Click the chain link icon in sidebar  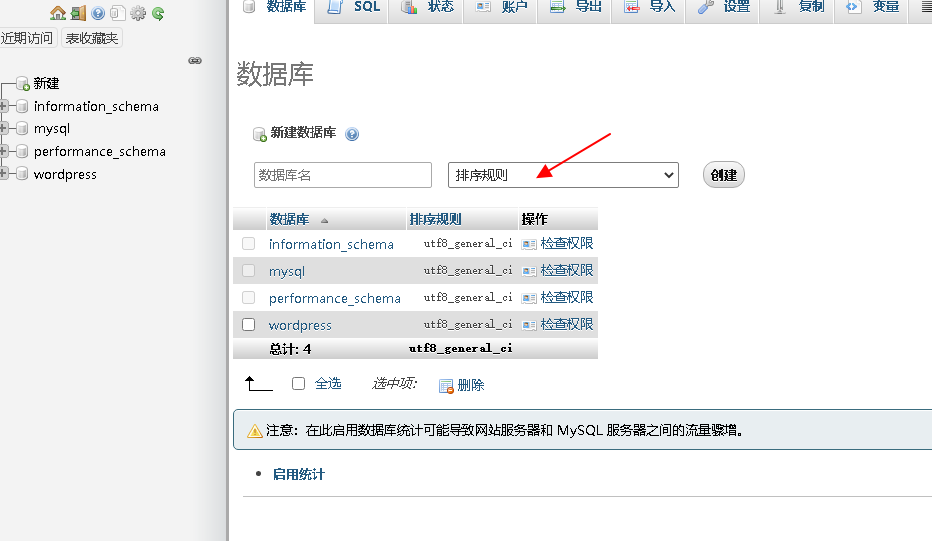point(195,61)
